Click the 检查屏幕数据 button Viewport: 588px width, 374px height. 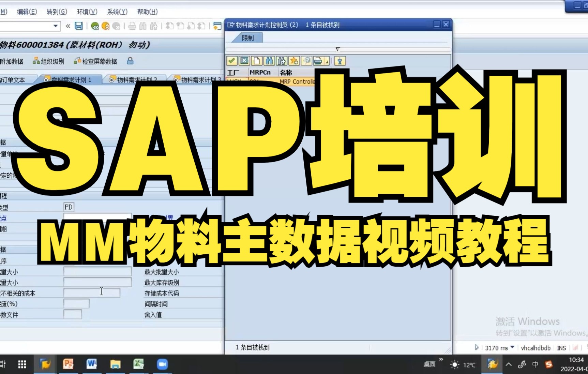click(x=95, y=61)
